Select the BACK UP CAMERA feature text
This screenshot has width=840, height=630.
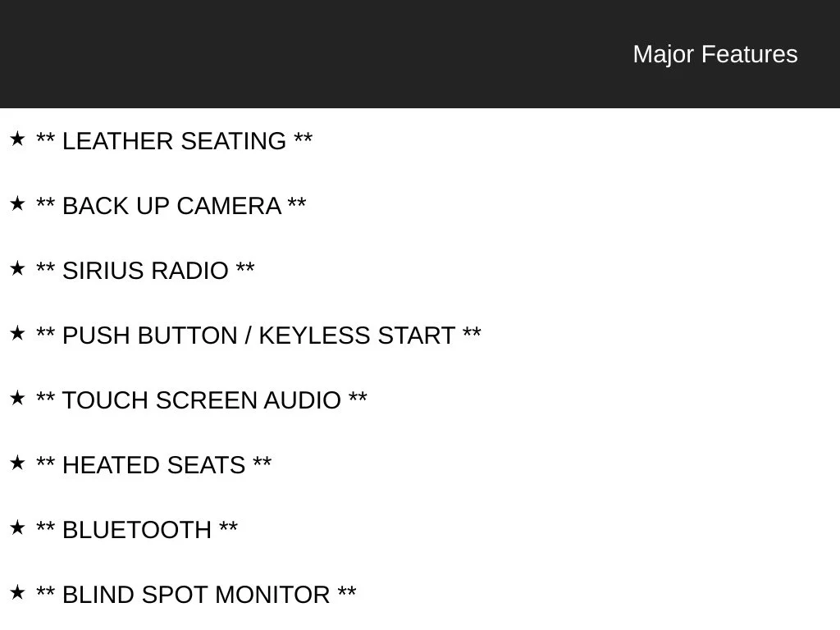click(x=171, y=206)
